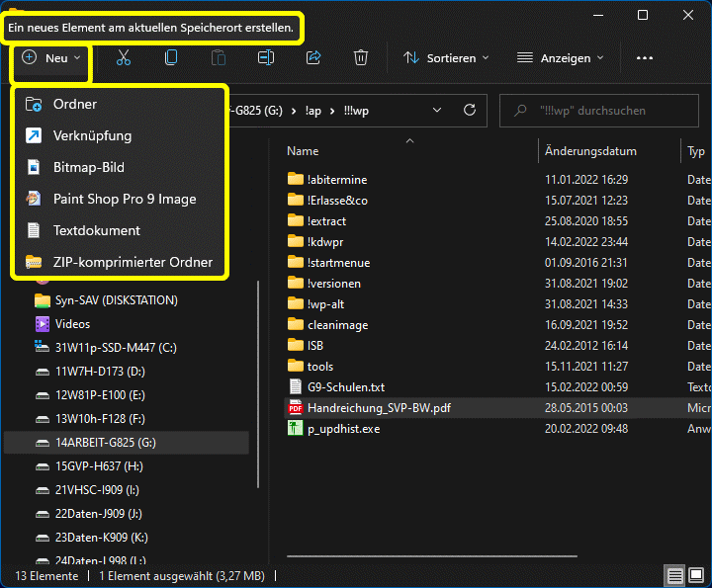
Task: Click the Delete trash can icon
Action: 361,58
